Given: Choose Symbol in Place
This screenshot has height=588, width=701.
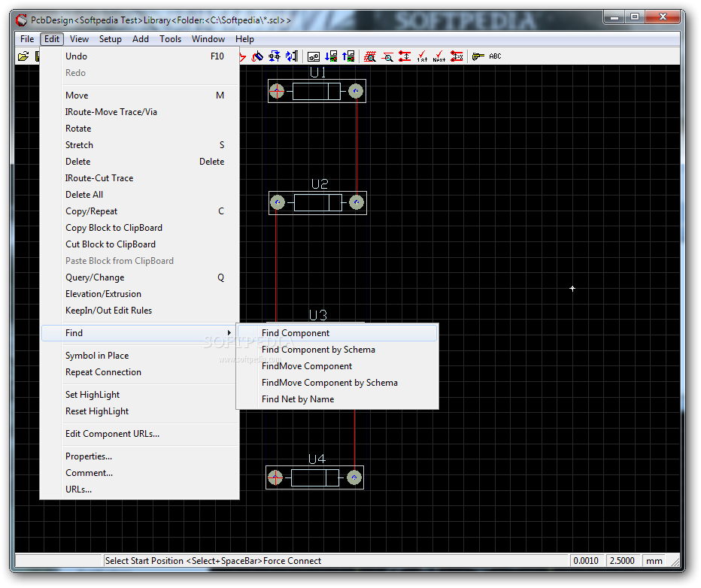Looking at the screenshot, I should click(x=140, y=355).
